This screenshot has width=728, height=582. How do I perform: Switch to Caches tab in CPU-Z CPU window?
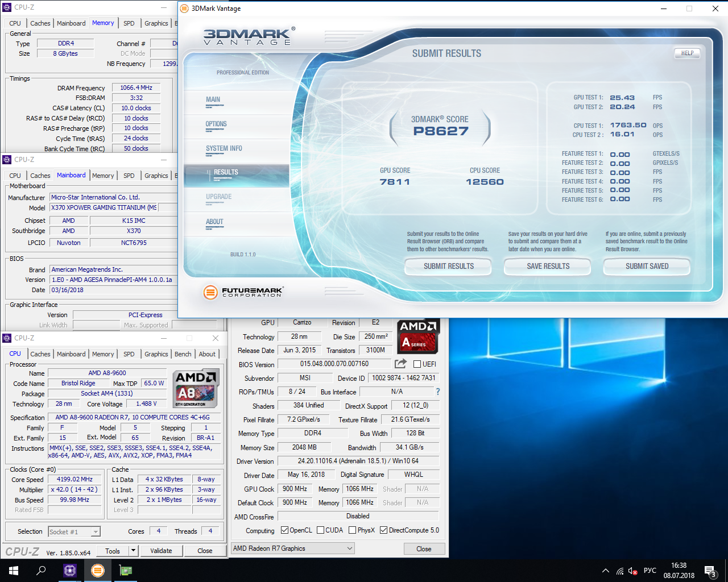[x=40, y=354]
